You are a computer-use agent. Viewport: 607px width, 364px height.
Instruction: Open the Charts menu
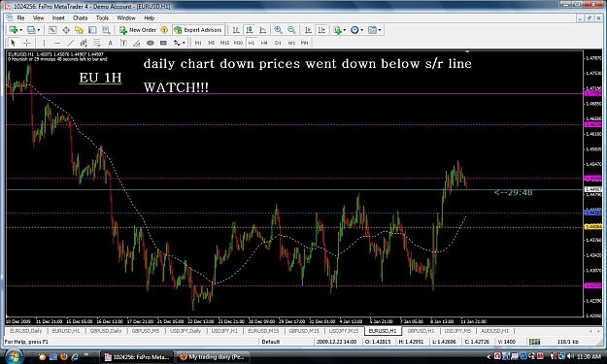81,17
